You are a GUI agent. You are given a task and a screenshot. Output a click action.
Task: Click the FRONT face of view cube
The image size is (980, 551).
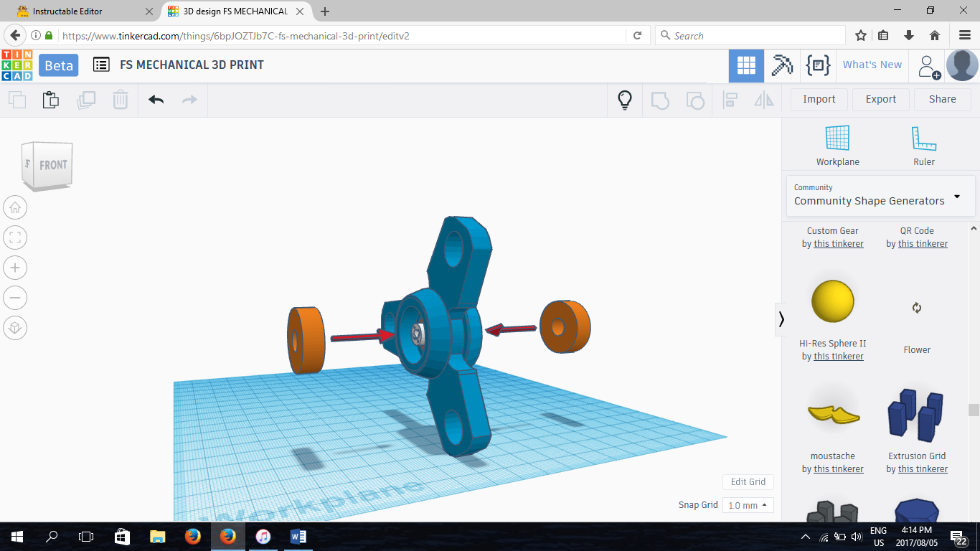tap(52, 165)
